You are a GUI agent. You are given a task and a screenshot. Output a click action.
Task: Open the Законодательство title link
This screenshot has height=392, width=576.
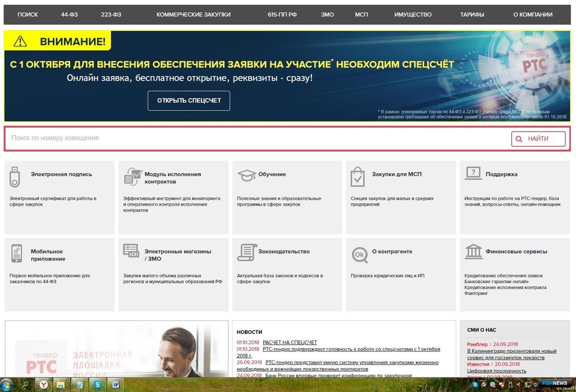click(284, 252)
